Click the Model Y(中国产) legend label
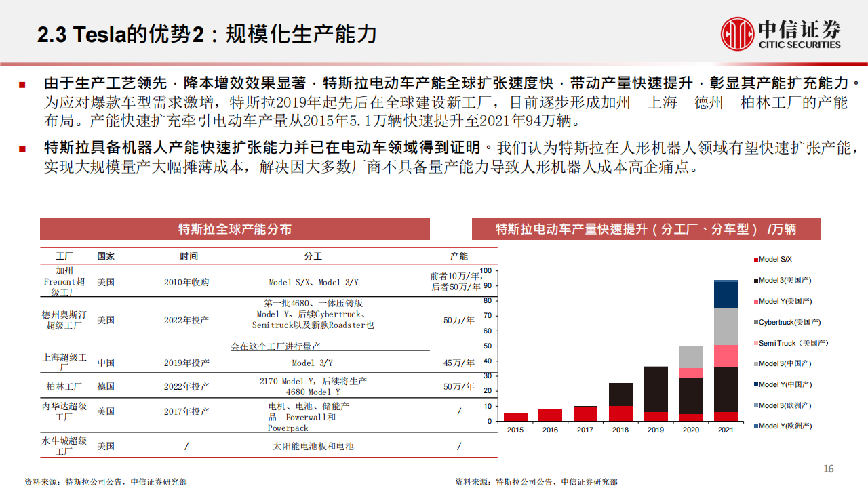The width and height of the screenshot is (868, 488). coord(785,385)
